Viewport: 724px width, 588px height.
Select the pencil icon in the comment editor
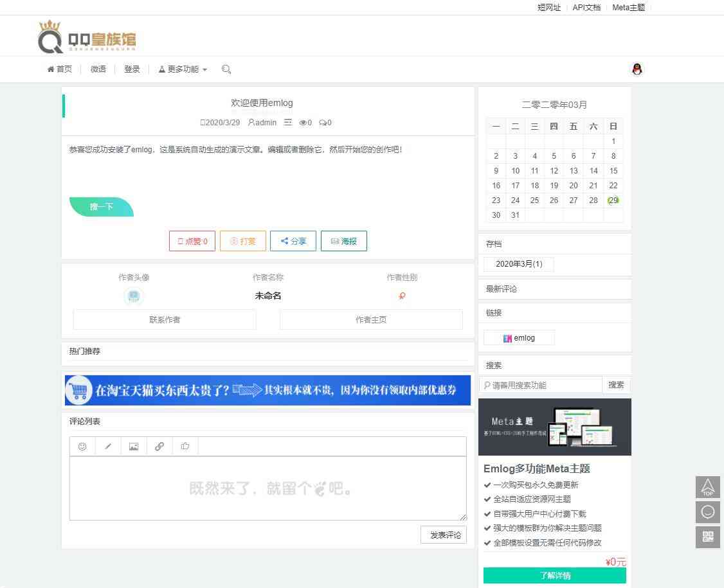[x=108, y=446]
